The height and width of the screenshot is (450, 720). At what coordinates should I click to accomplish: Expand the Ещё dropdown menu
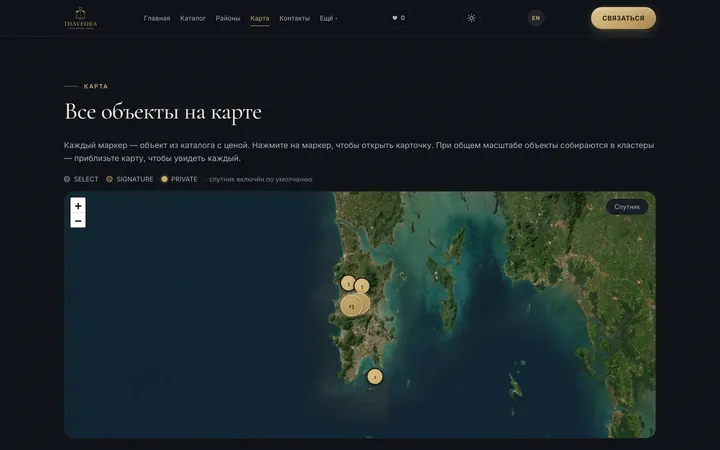(x=328, y=18)
